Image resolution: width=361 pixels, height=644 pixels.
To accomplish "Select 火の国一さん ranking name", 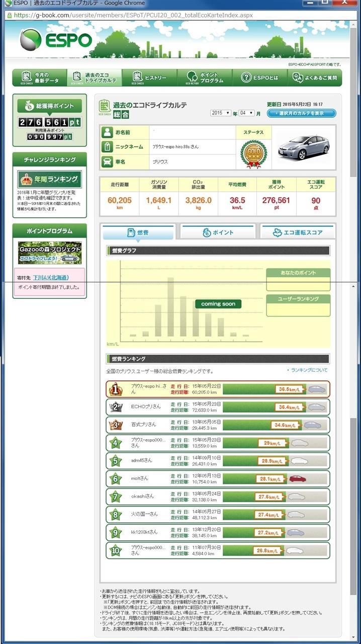I will 144,514.
